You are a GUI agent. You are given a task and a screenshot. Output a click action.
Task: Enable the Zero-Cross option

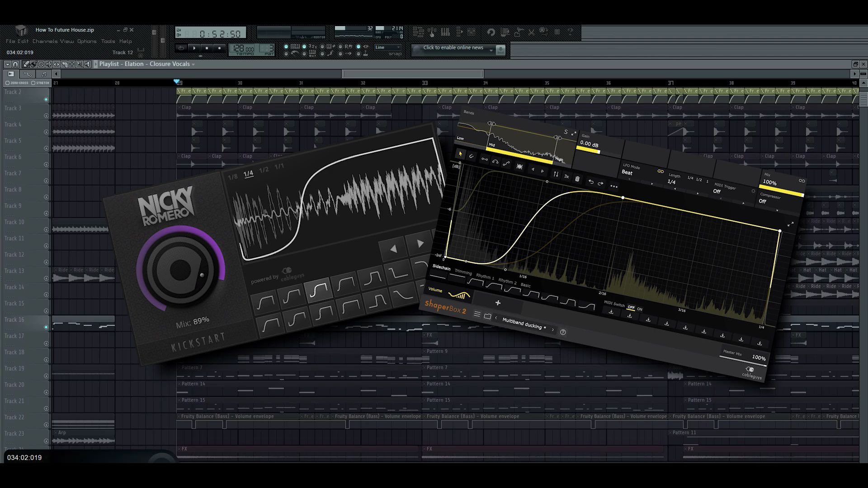coord(8,83)
